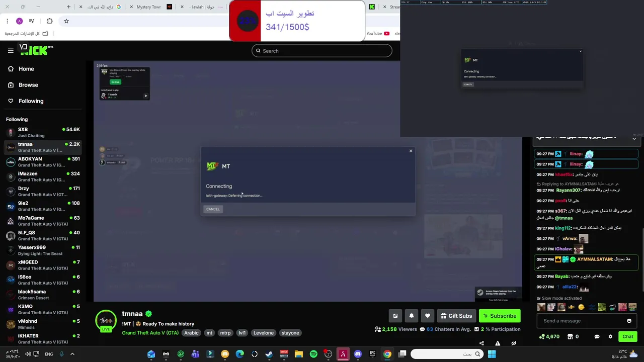Open the emoji picker in chat input
Image resolution: width=644 pixels, height=362 pixels.
coord(629,321)
